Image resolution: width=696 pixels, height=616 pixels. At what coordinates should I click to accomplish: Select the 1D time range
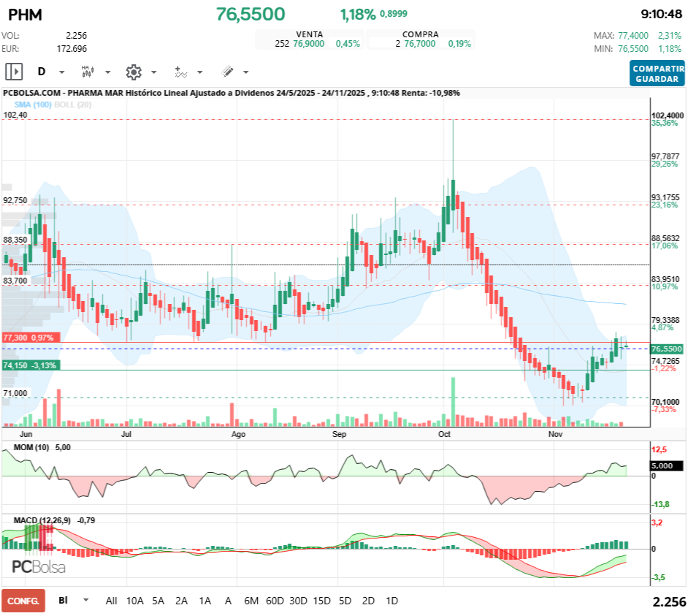tap(391, 601)
